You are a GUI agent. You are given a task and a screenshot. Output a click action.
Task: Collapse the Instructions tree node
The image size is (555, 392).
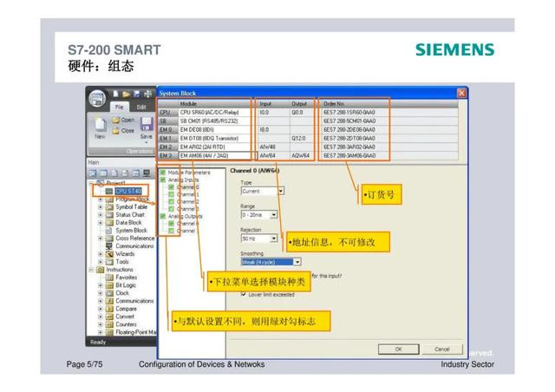[x=91, y=270]
